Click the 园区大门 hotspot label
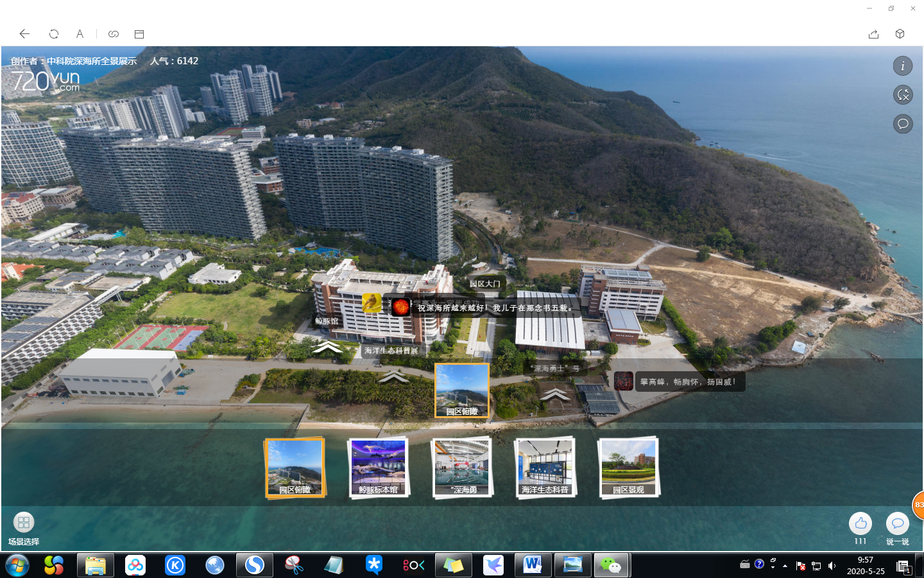The height and width of the screenshot is (578, 924). [484, 283]
